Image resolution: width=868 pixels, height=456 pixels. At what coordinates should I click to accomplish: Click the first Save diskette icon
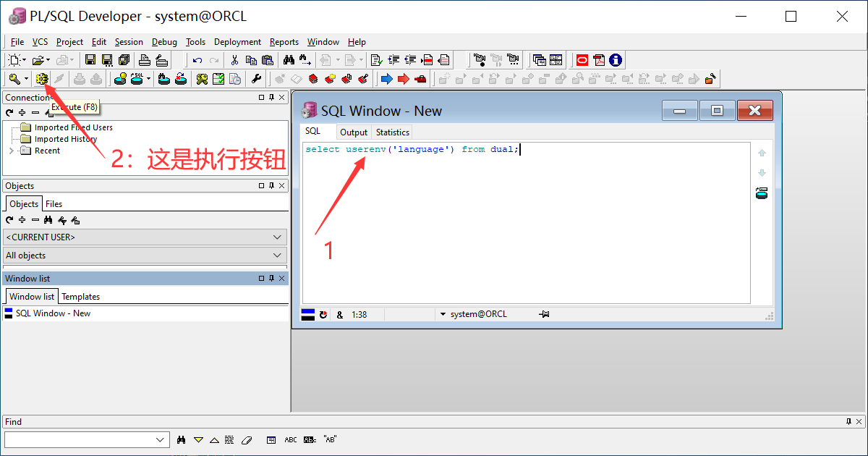(90, 60)
